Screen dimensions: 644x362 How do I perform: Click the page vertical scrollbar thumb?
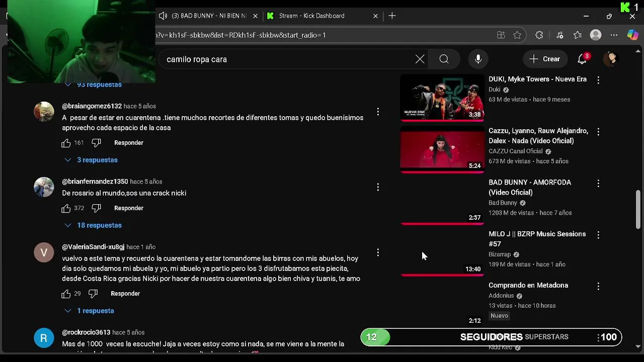click(638, 209)
